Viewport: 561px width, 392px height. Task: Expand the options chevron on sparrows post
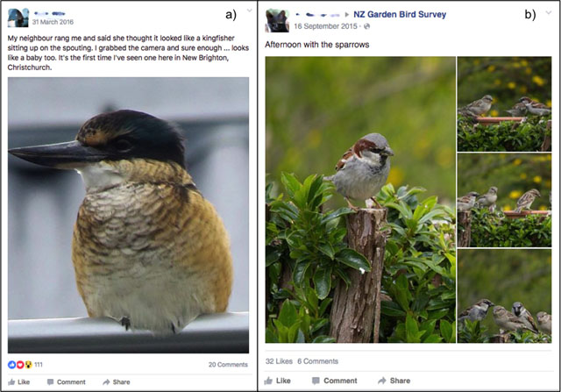point(548,13)
